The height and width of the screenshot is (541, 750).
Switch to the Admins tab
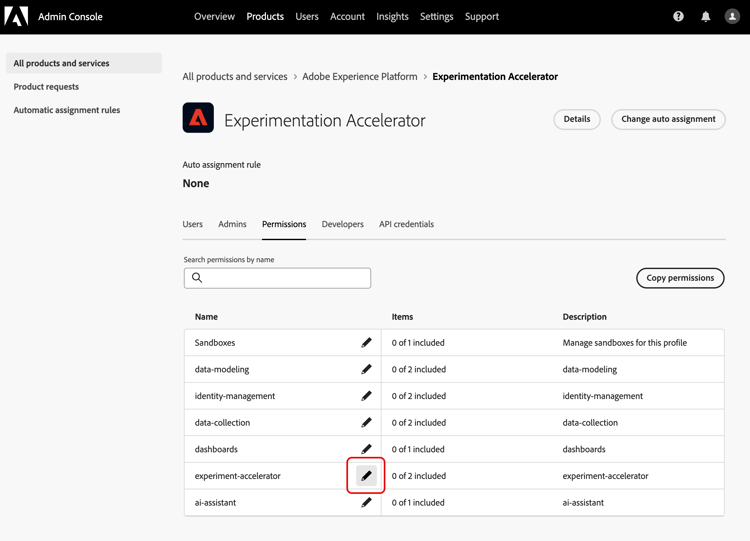click(232, 224)
